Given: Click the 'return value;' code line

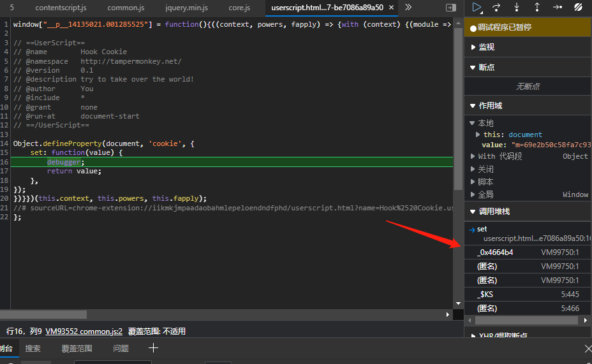Looking at the screenshot, I should pyautogui.click(x=74, y=171).
